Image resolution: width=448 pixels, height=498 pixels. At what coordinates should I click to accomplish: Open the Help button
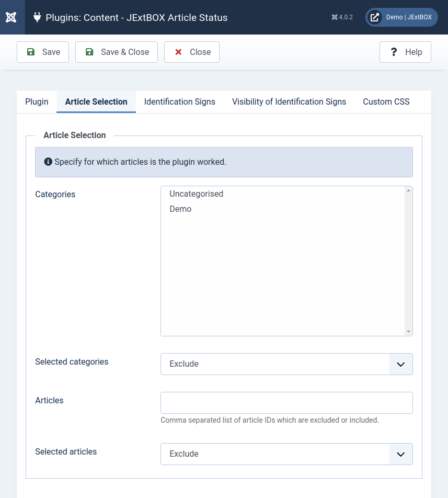click(x=405, y=52)
